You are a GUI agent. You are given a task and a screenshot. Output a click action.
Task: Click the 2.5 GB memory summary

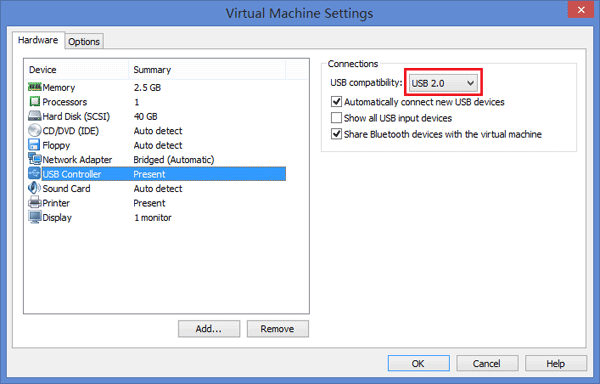(x=147, y=88)
